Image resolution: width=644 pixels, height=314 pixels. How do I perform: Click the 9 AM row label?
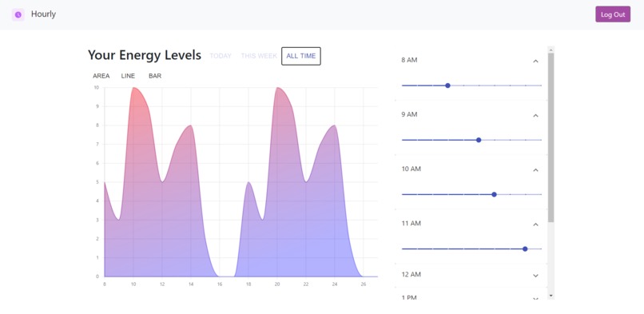409,114
